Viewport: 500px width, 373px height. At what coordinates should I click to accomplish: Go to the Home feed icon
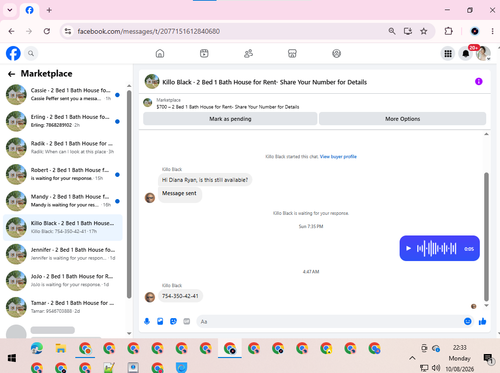pos(160,53)
